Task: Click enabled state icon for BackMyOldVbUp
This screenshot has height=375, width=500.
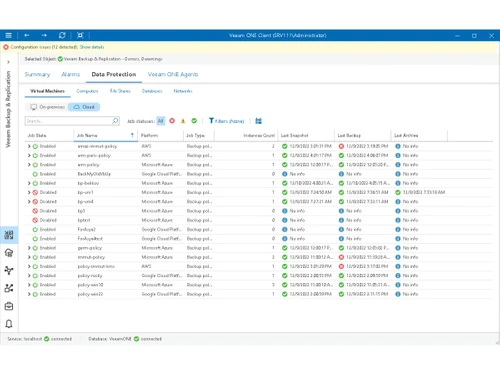Action: pyautogui.click(x=35, y=174)
